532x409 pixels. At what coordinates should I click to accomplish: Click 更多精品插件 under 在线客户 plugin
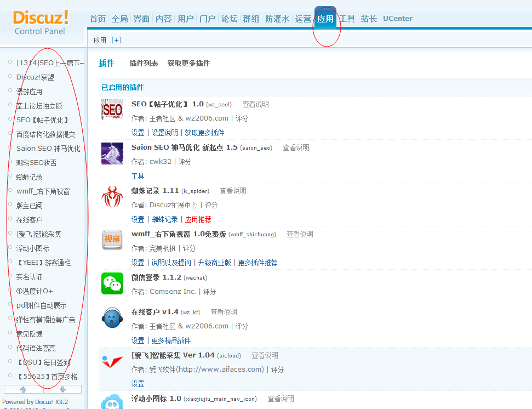(x=171, y=340)
